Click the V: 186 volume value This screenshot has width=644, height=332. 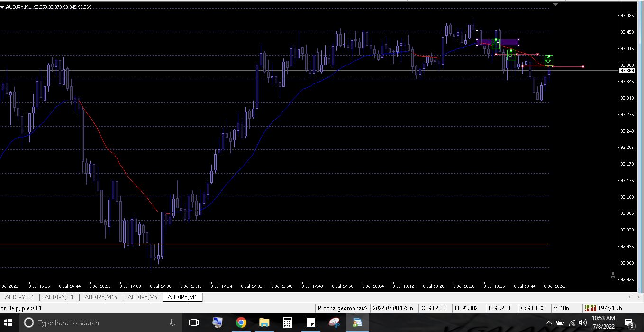click(x=561, y=308)
